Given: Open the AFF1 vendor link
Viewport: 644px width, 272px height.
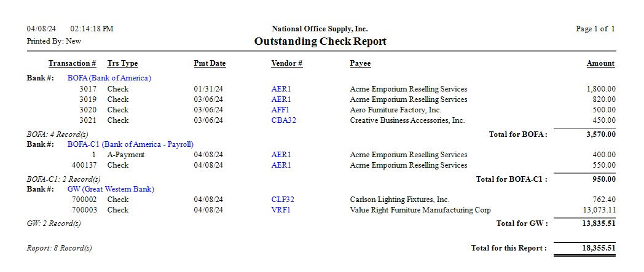Looking at the screenshot, I should 280,110.
